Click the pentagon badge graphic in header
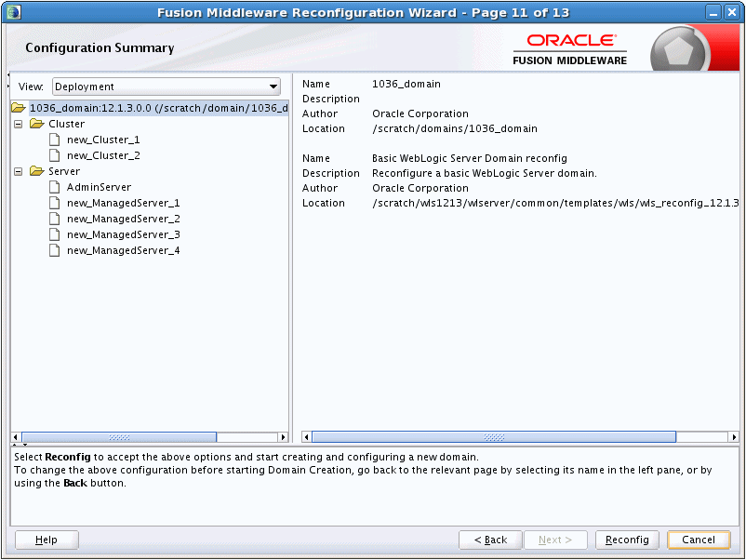The height and width of the screenshot is (560, 746). pyautogui.click(x=678, y=50)
